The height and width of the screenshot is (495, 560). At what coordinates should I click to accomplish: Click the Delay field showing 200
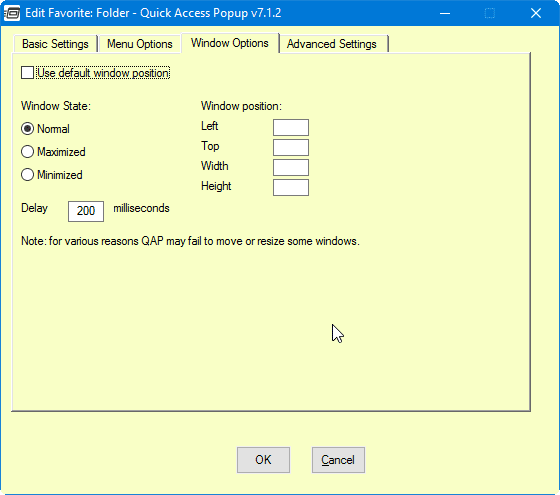coord(86,211)
